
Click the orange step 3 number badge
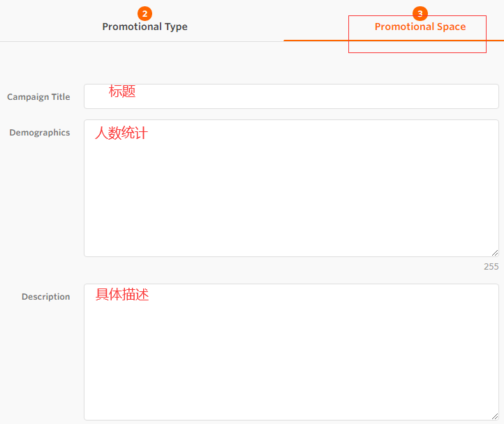[420, 14]
